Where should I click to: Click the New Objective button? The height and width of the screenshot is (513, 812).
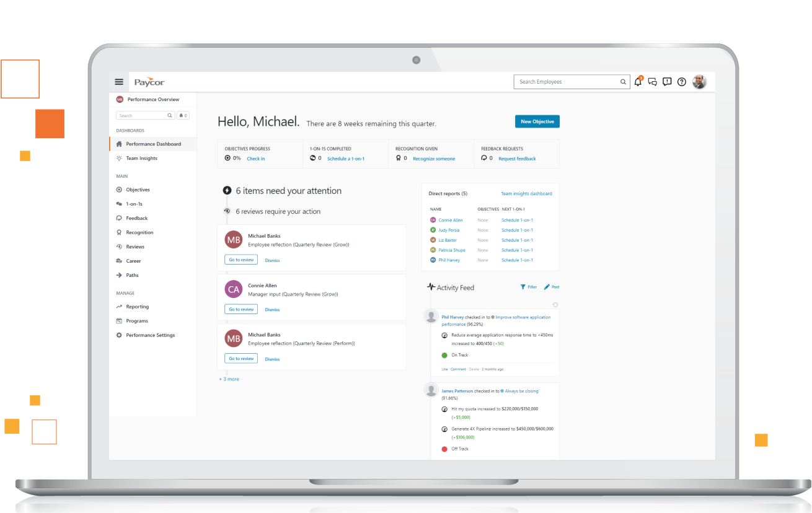[x=537, y=121]
